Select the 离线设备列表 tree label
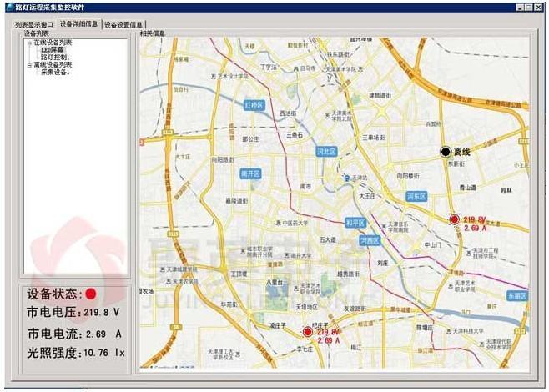Screen dimensions: 549x392 tap(53, 65)
